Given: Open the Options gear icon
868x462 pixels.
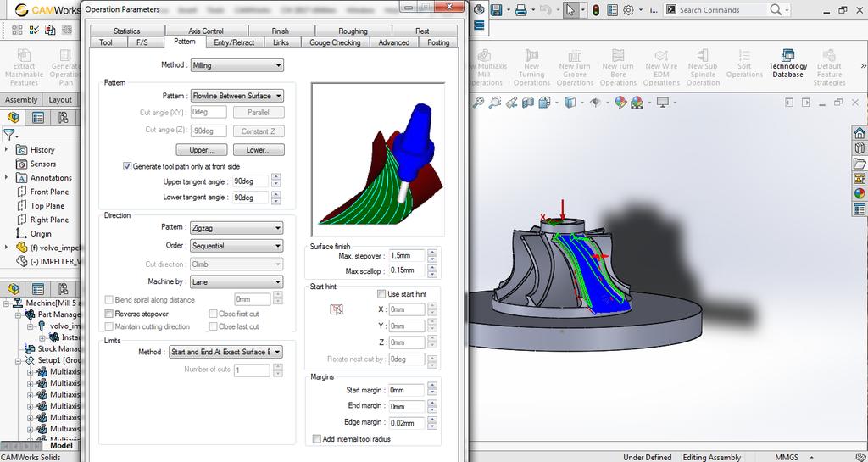Looking at the screenshot, I should (628, 10).
